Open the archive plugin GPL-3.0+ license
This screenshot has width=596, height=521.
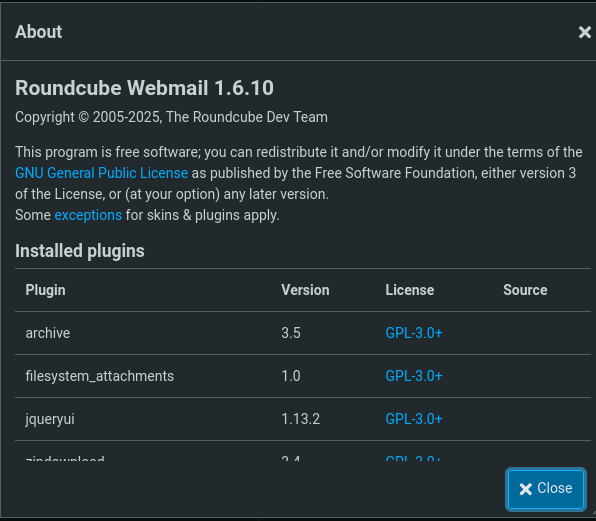coord(414,333)
